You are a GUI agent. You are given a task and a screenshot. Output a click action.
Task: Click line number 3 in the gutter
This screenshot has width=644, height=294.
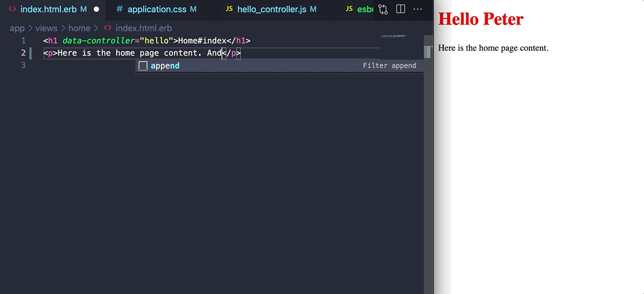tap(23, 65)
